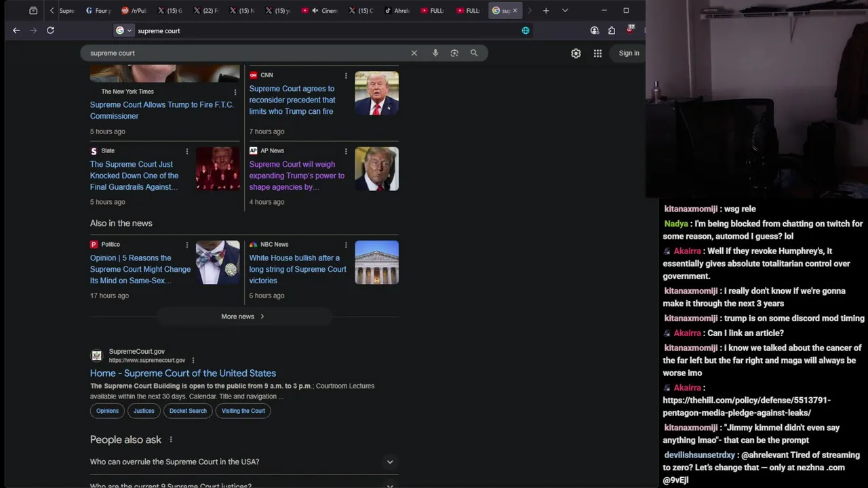Open the tab list dropdown chevron
The width and height of the screenshot is (868, 488).
click(x=565, y=11)
